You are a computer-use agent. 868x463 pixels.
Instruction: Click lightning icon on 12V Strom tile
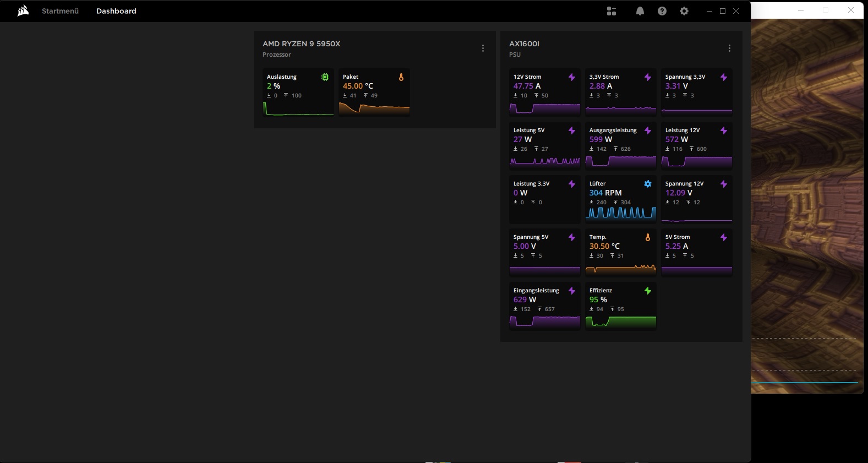572,77
